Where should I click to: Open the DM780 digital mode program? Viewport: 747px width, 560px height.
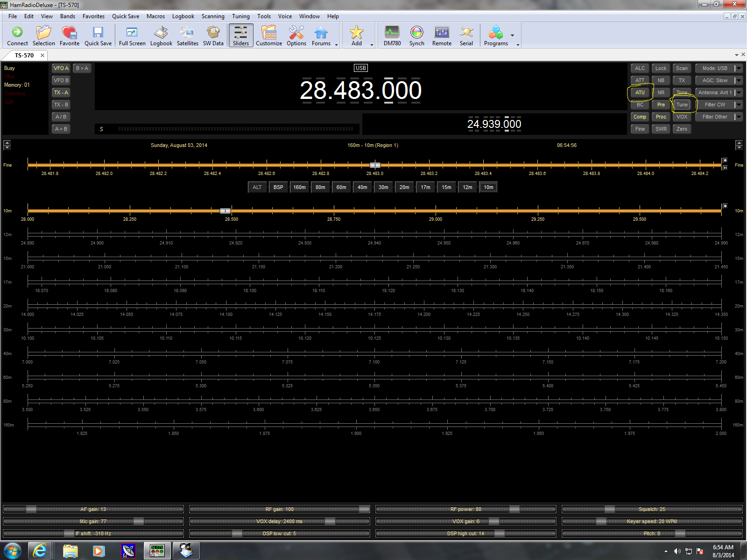(392, 36)
